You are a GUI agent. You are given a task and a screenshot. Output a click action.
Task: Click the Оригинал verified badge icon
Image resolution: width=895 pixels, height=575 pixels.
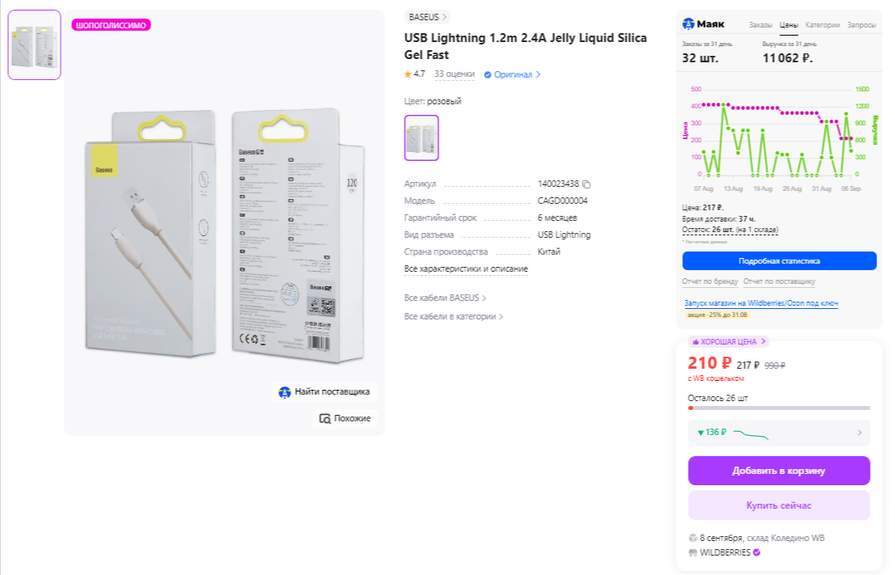tap(488, 74)
